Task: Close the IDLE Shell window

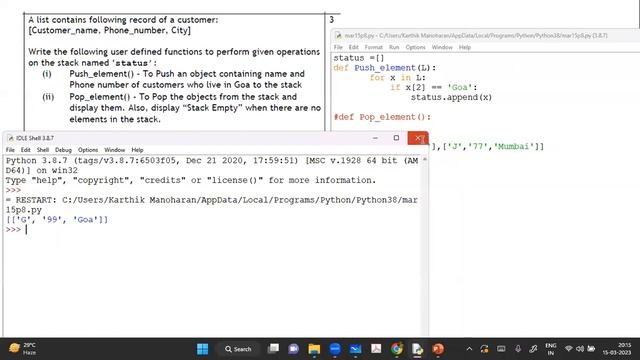Action: [x=418, y=138]
